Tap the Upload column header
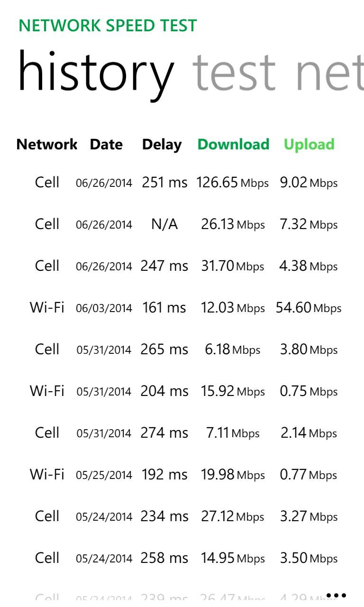 point(309,144)
